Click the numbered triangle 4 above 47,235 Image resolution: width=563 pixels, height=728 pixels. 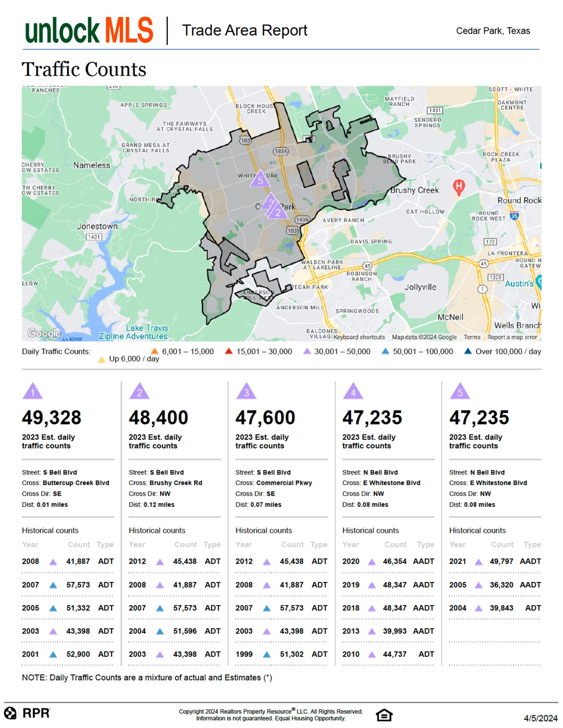click(353, 391)
